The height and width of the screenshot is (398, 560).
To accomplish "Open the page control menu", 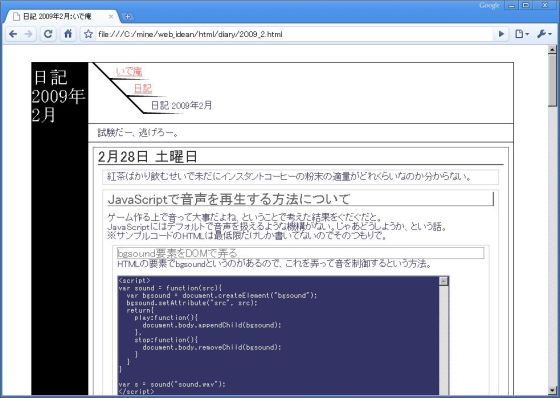I will point(521,34).
